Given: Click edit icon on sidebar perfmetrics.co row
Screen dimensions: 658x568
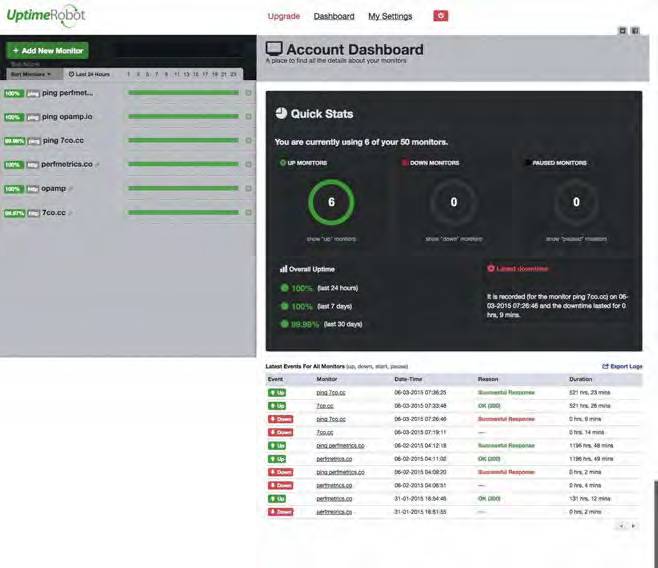Looking at the screenshot, I should point(248,164).
